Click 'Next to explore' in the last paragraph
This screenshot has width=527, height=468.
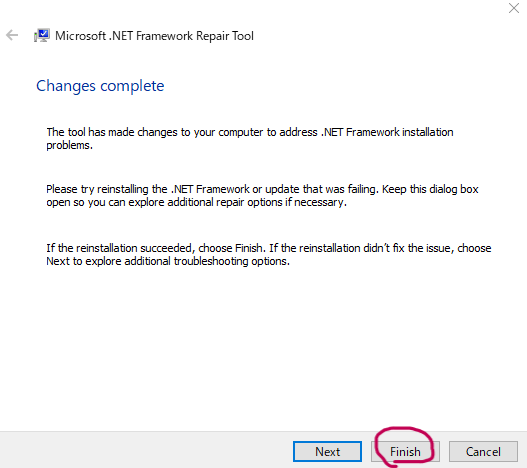pos(84,261)
